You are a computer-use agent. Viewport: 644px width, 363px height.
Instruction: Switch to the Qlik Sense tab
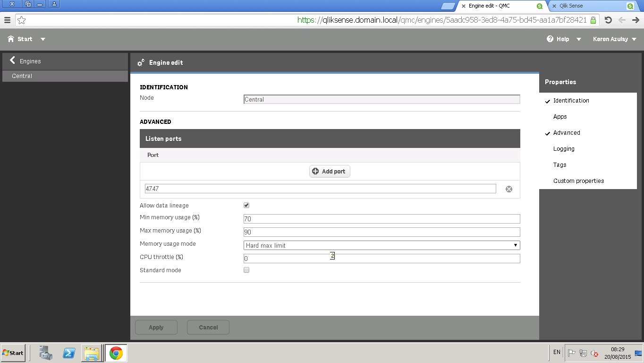(x=592, y=6)
